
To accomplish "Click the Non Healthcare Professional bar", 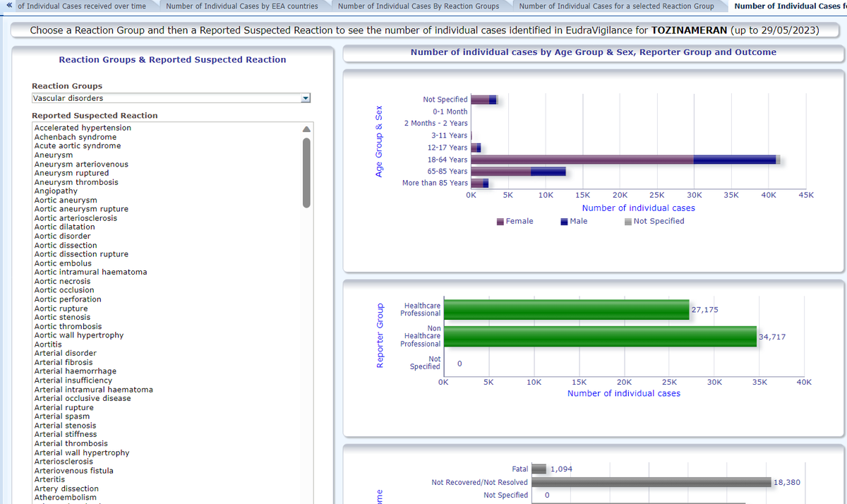I will (600, 337).
